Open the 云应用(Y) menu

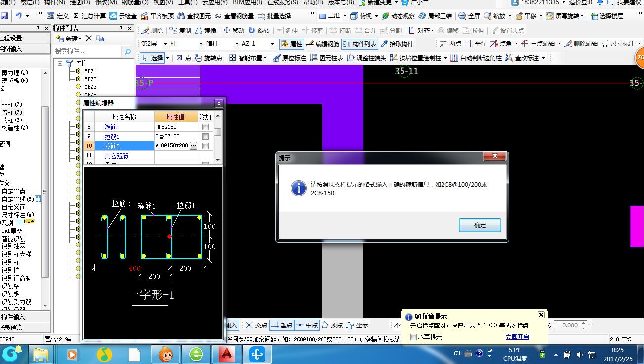point(215,2)
